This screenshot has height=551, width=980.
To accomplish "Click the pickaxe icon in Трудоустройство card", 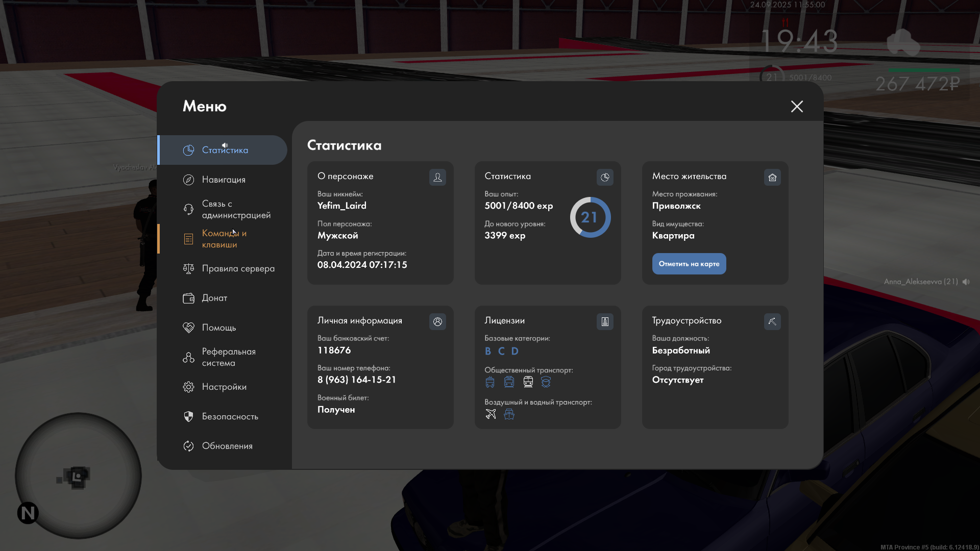I will [772, 321].
